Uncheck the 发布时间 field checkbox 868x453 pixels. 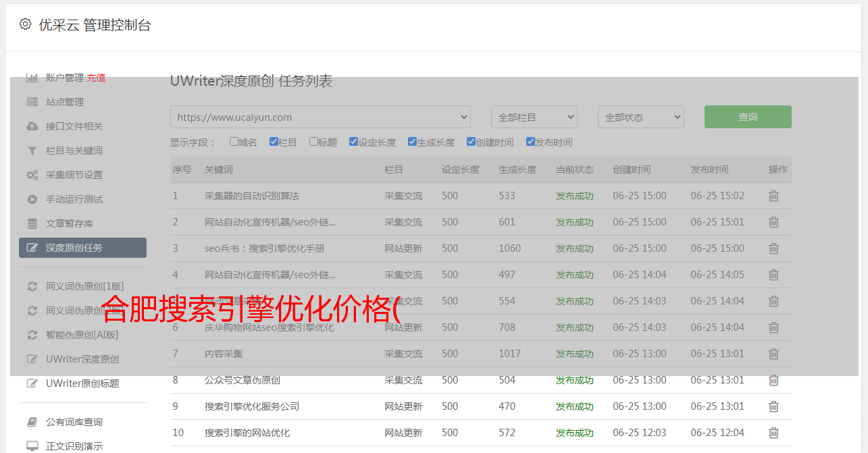pyautogui.click(x=530, y=142)
